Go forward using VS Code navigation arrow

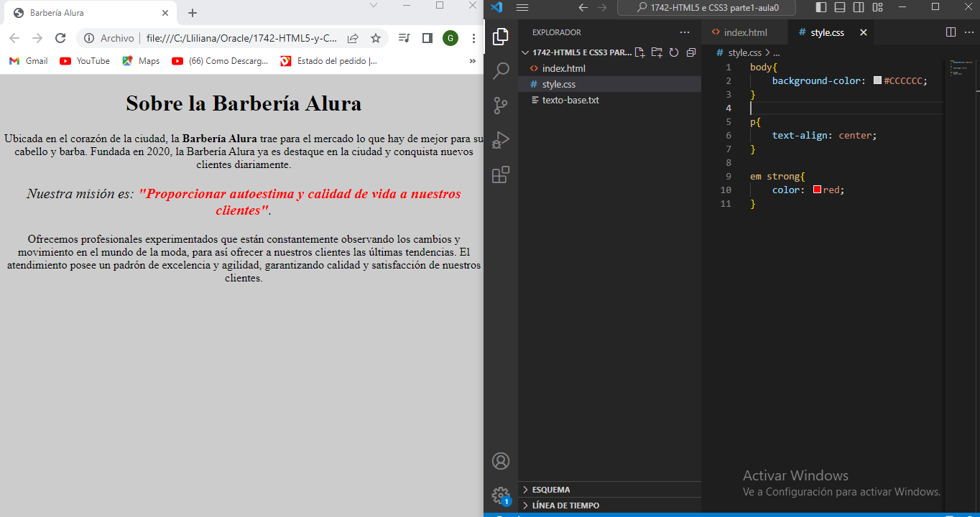(x=602, y=7)
